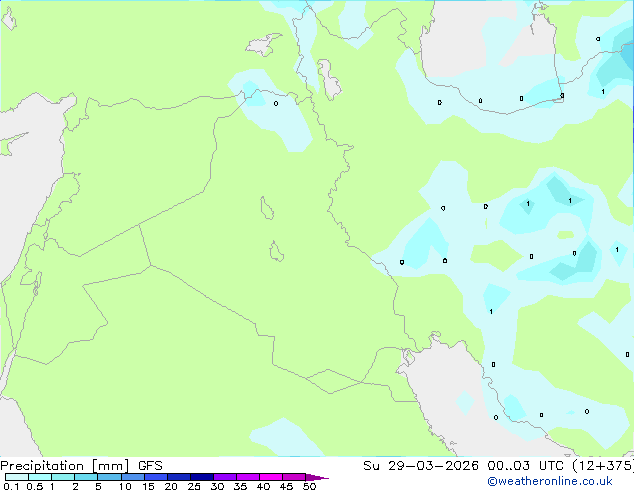The width and height of the screenshot is (634, 490).
Task: Select the "5" legend scale label
Action: [x=98, y=486]
